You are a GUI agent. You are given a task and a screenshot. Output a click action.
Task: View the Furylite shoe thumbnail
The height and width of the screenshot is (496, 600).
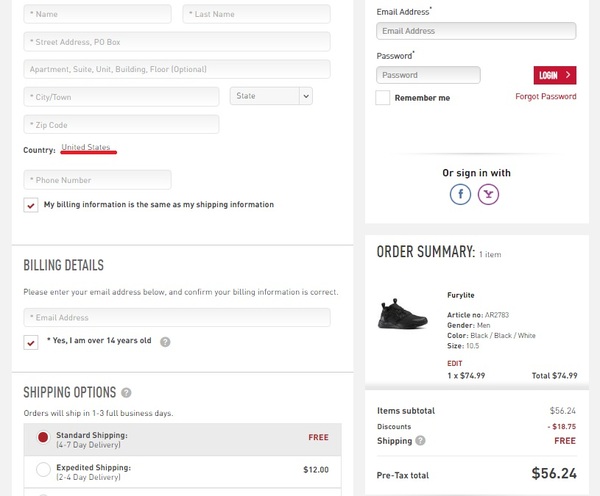coord(403,313)
